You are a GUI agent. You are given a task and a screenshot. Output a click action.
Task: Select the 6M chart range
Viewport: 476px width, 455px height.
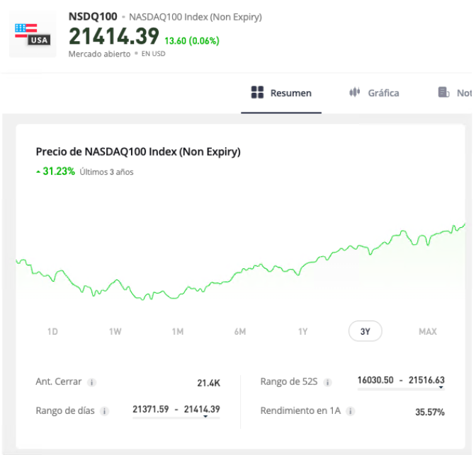click(x=240, y=331)
